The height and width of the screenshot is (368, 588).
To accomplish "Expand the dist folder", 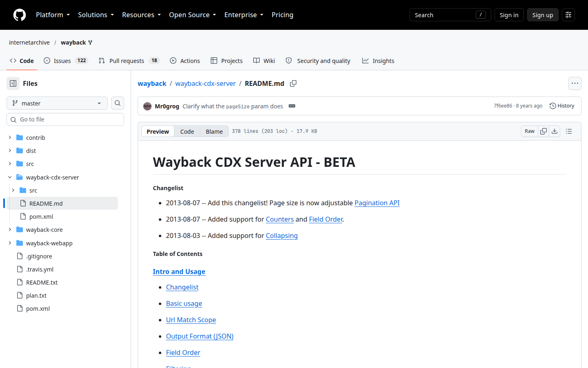I will [10, 150].
